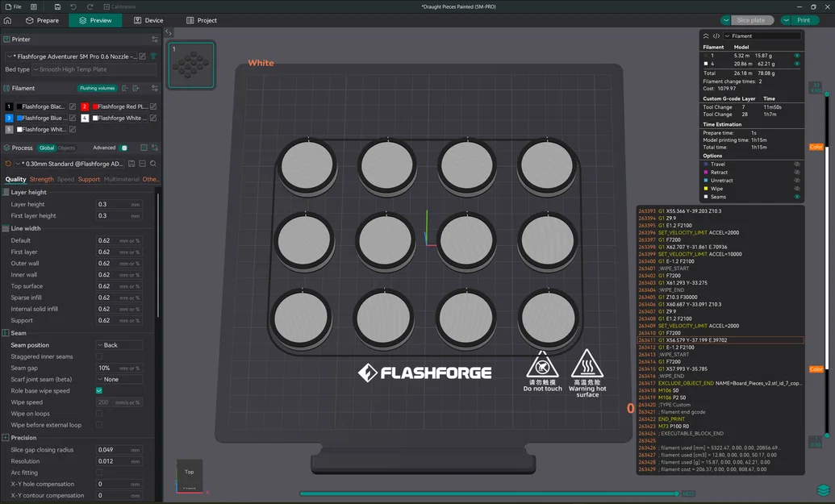Image resolution: width=835 pixels, height=504 pixels.
Task: Enable Staggered inner seams checkbox
Action: tap(99, 356)
